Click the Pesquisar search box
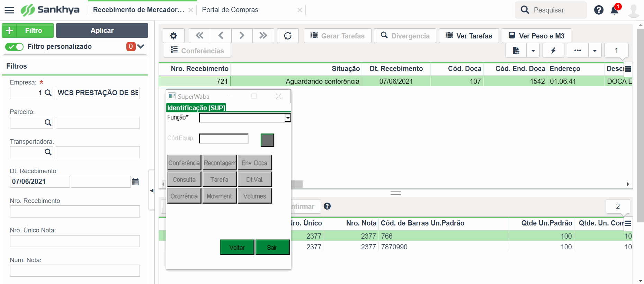Image resolution: width=644 pixels, height=284 pixels. [551, 10]
